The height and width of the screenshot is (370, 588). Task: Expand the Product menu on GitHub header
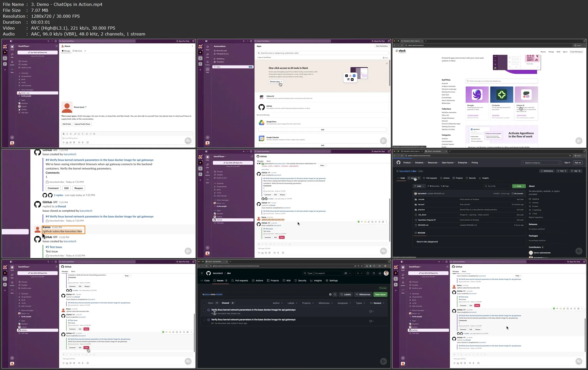(x=408, y=163)
